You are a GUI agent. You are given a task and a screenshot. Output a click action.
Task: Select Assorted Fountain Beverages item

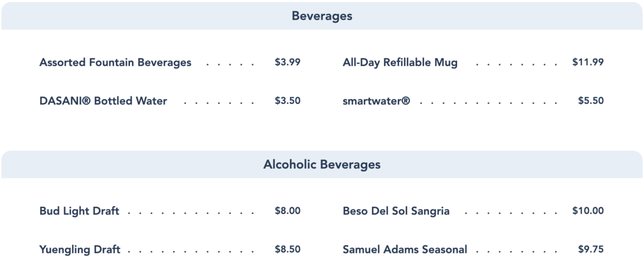(x=115, y=63)
